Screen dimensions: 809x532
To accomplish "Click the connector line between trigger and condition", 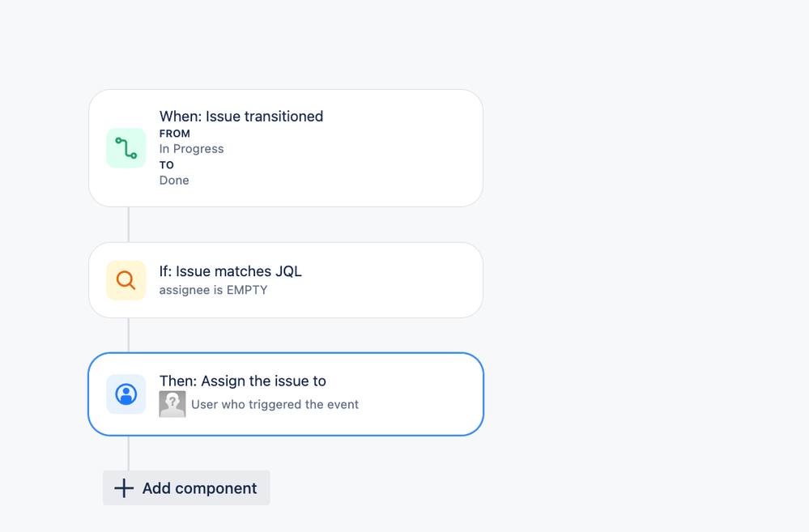I will click(x=129, y=224).
